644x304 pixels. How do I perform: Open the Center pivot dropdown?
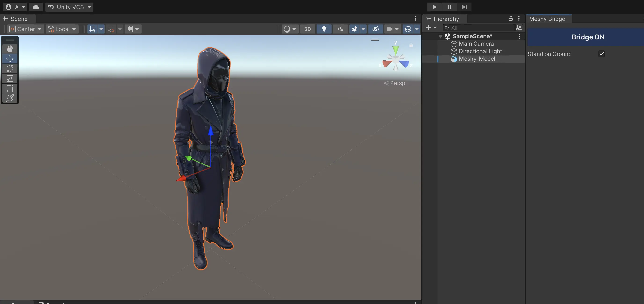(x=26, y=29)
